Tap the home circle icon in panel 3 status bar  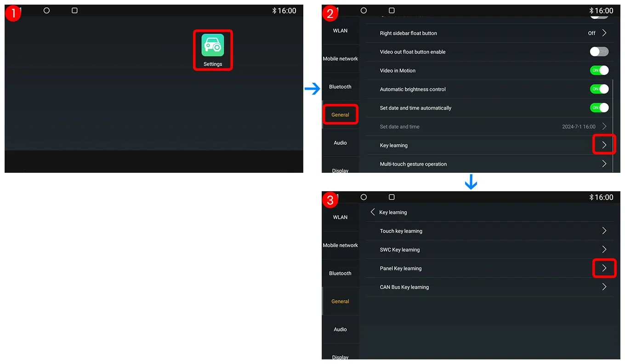[364, 197]
